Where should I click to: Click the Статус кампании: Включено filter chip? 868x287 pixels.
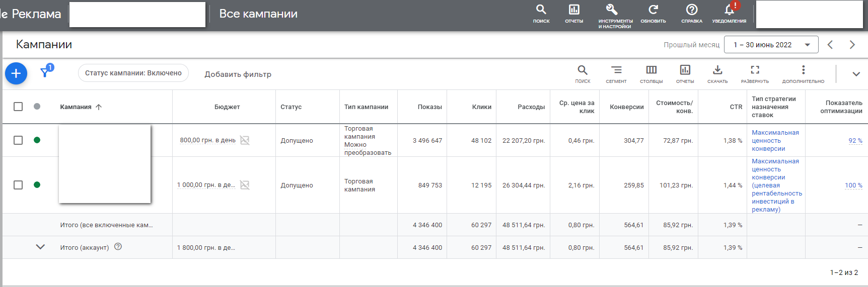click(x=133, y=73)
